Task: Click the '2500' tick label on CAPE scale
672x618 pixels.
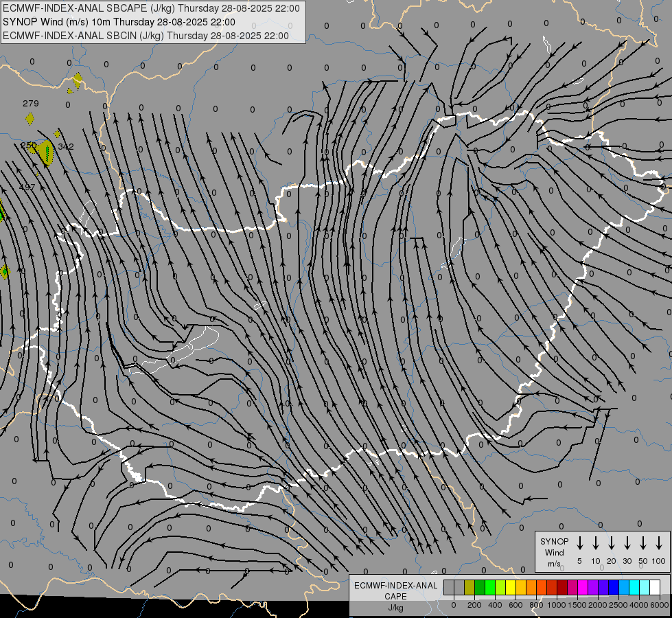Action: pyautogui.click(x=618, y=605)
